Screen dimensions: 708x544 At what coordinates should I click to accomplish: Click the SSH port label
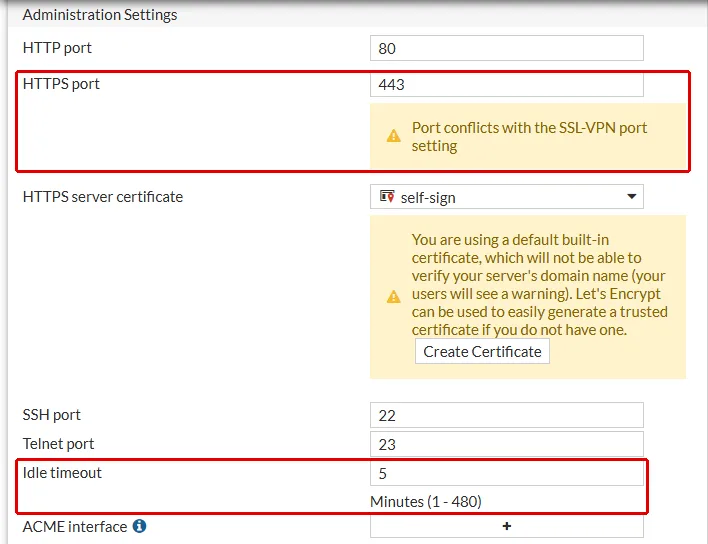(x=51, y=415)
